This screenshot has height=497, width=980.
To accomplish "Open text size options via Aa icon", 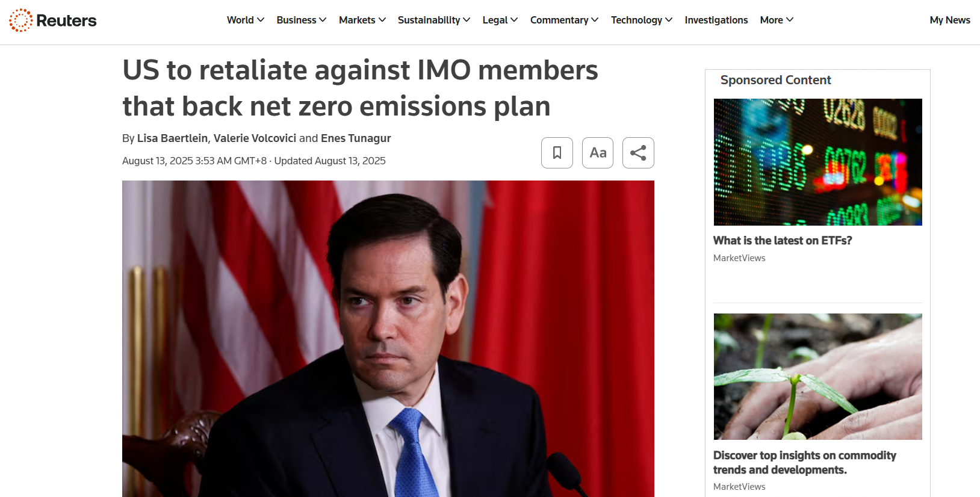I will (x=598, y=153).
